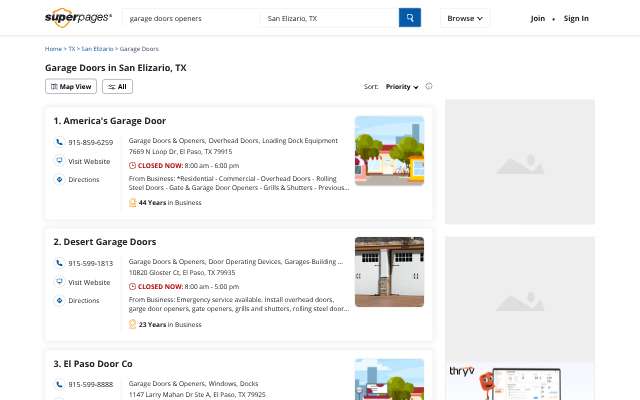The height and width of the screenshot is (400, 640).
Task: Call Desert Garage Doors at 915-599-1813
Action: tap(91, 264)
